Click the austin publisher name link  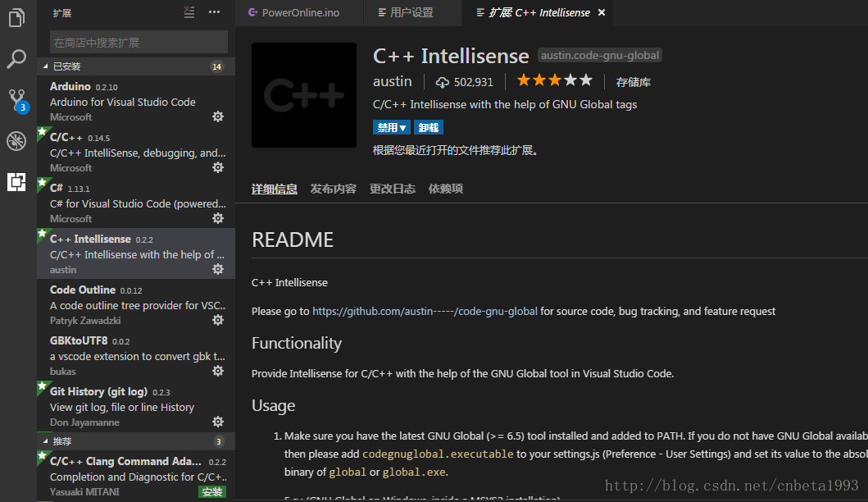pos(393,81)
